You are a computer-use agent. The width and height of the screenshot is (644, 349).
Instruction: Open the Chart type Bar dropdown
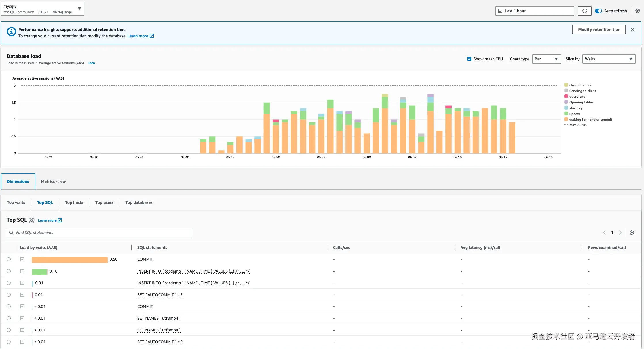click(x=546, y=59)
